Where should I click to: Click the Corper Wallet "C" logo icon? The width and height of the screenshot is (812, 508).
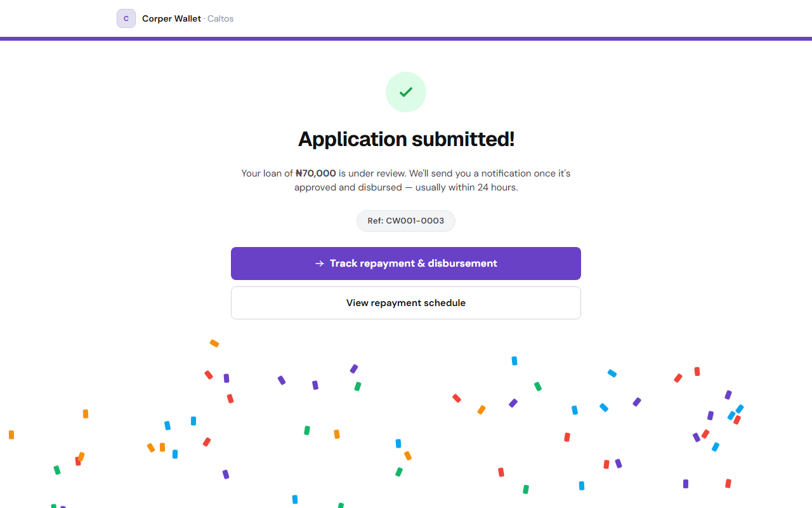(126, 18)
